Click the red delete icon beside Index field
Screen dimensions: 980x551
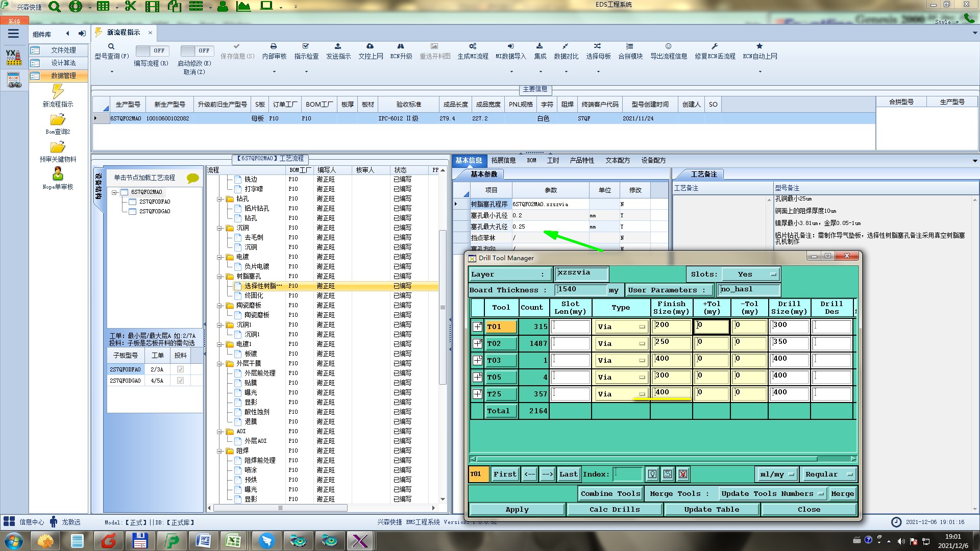(x=682, y=474)
